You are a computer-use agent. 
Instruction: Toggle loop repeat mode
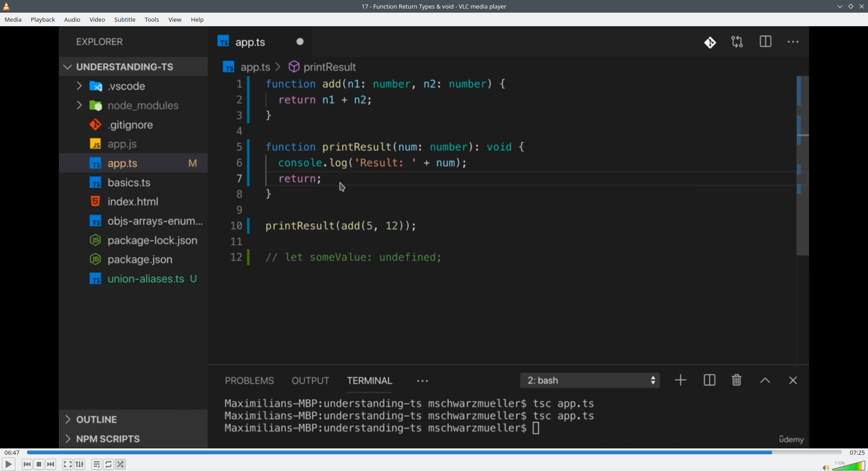[109, 464]
